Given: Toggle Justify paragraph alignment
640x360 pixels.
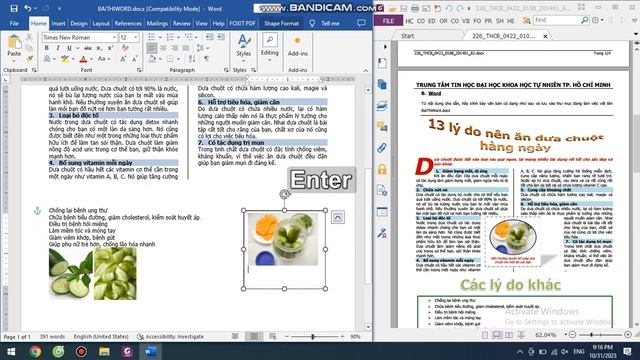Looking at the screenshot, I should [186, 48].
